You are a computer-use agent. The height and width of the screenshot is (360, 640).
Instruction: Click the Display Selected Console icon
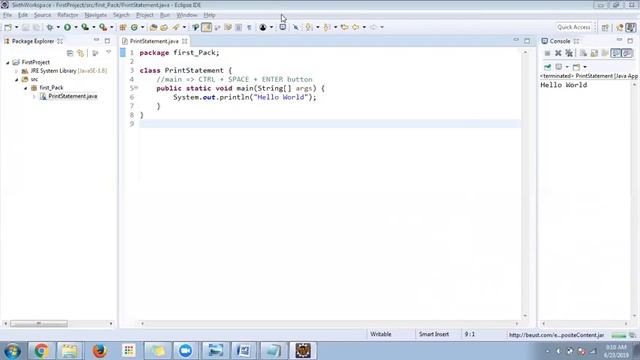[559, 67]
